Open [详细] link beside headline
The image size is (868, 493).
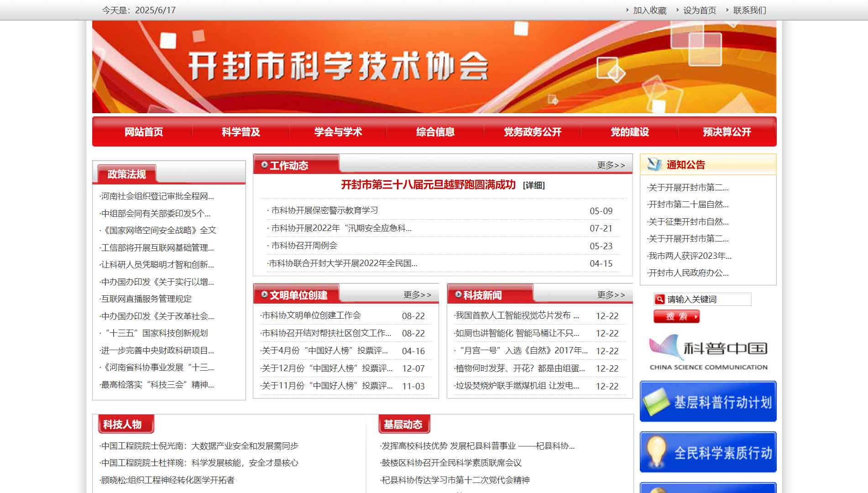point(534,185)
